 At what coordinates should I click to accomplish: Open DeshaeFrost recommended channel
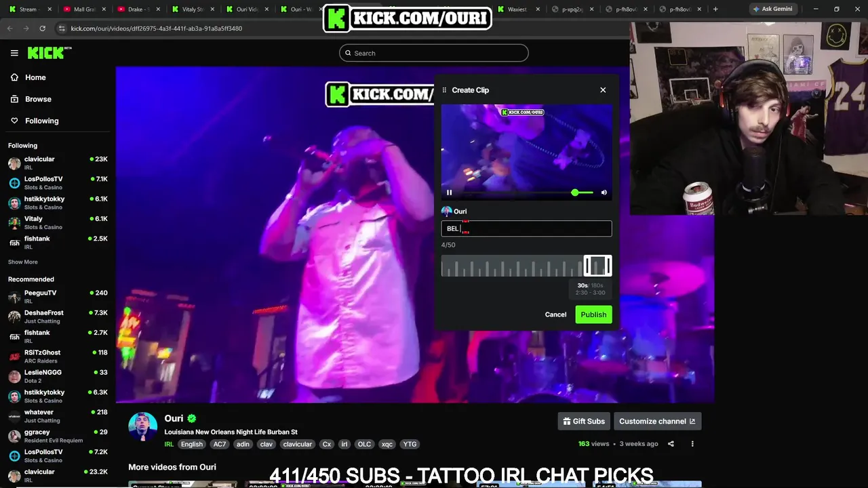(58, 317)
